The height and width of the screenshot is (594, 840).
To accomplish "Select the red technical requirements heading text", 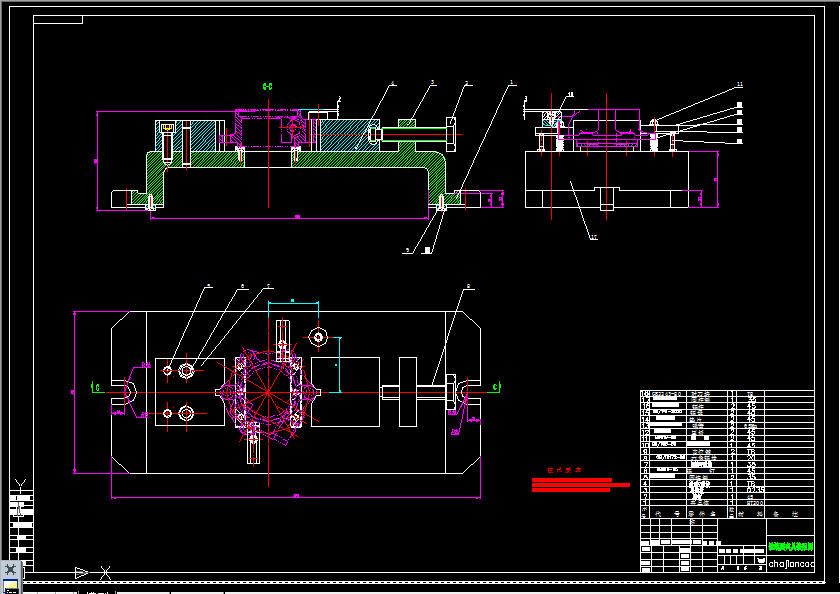I will point(564,470).
